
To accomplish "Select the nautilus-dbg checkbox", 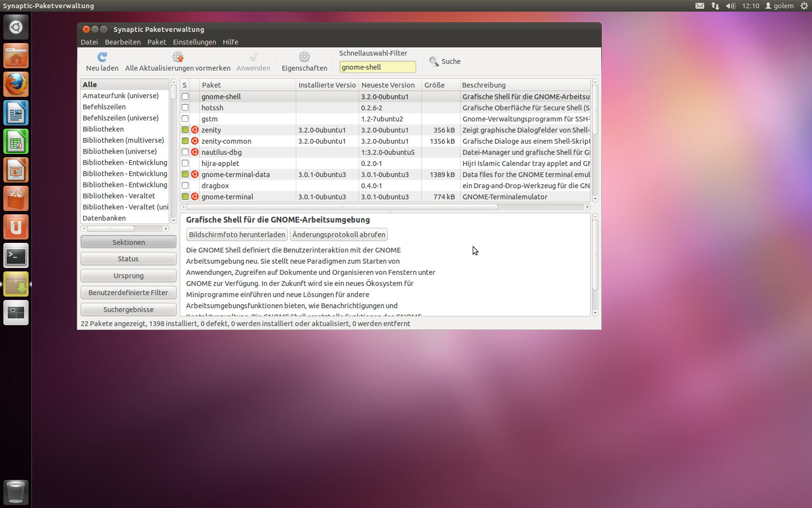I will (x=185, y=152).
